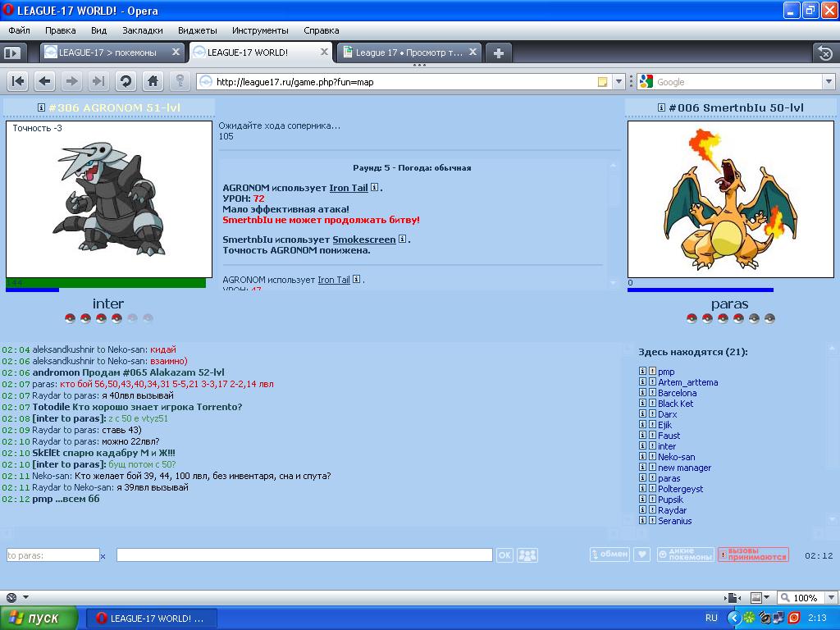This screenshot has height=630, width=840.
Task: Open the Закладки menu
Action: coord(143,30)
